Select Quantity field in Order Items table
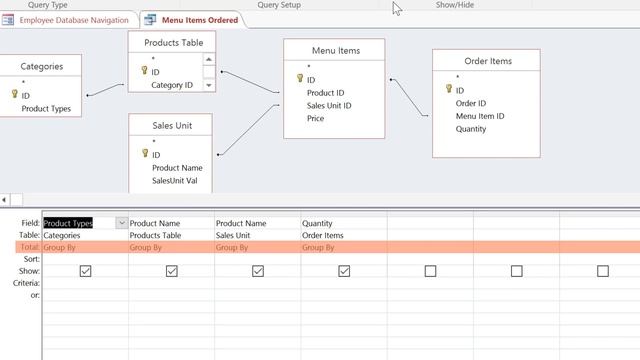This screenshot has width=640, height=360. (x=471, y=129)
